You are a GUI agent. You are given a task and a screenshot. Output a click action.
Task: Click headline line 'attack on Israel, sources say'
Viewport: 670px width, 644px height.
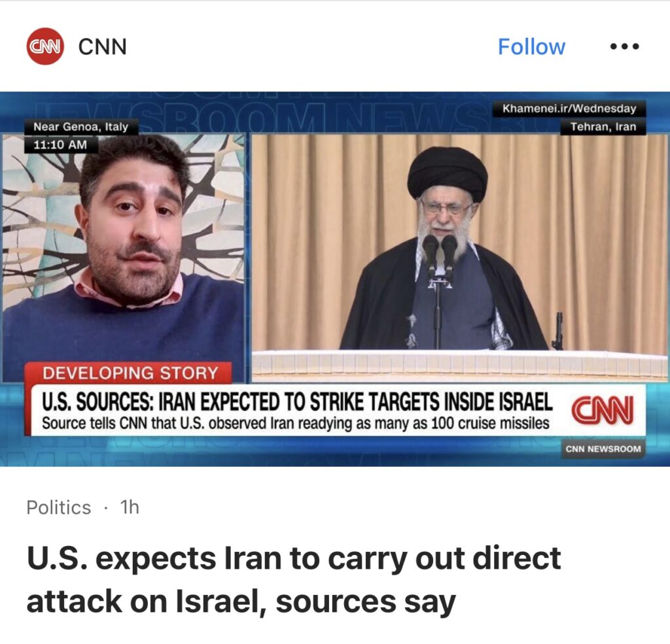click(241, 602)
